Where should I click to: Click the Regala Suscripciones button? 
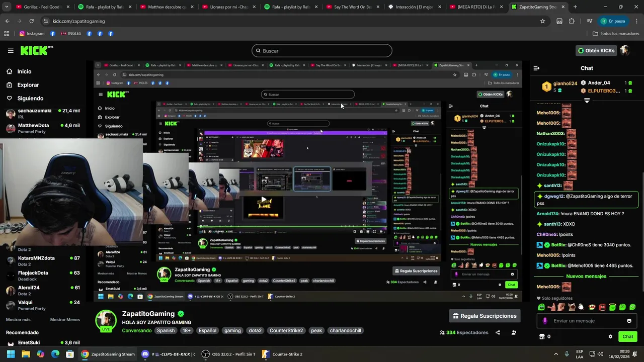point(485,316)
